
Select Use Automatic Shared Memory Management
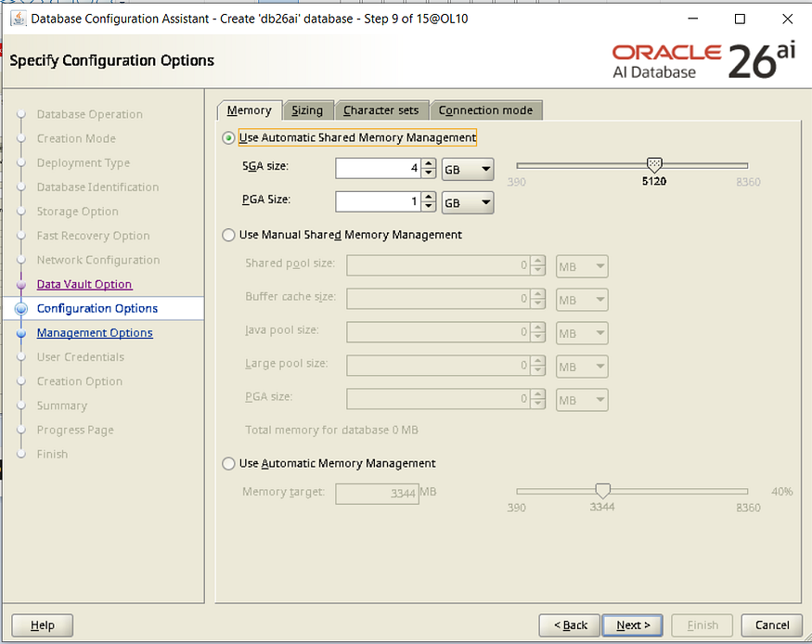coord(228,138)
